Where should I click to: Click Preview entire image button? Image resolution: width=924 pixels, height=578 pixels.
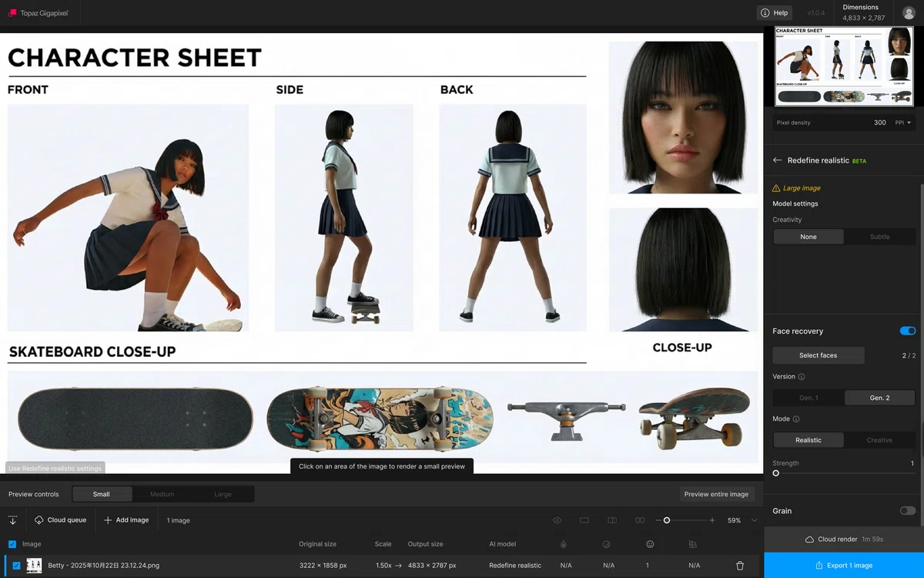[716, 494]
